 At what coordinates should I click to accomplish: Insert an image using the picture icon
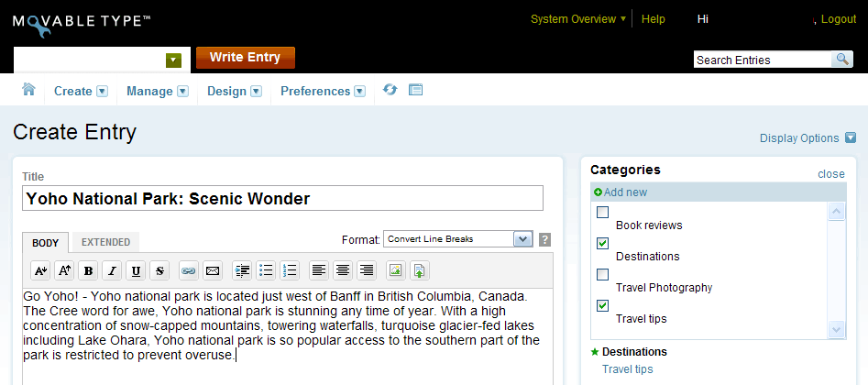pyautogui.click(x=395, y=270)
